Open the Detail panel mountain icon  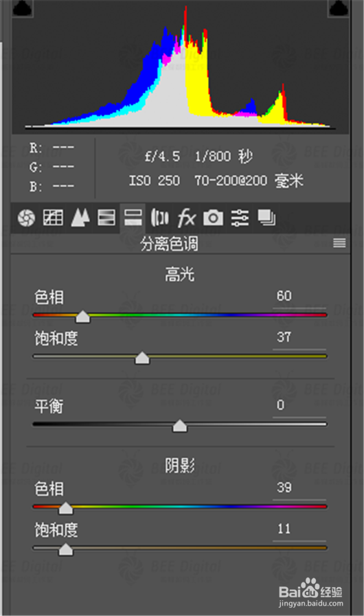(80, 217)
